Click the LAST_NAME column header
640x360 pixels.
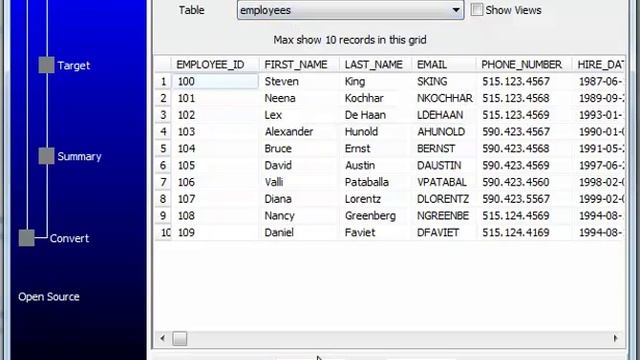click(x=376, y=64)
